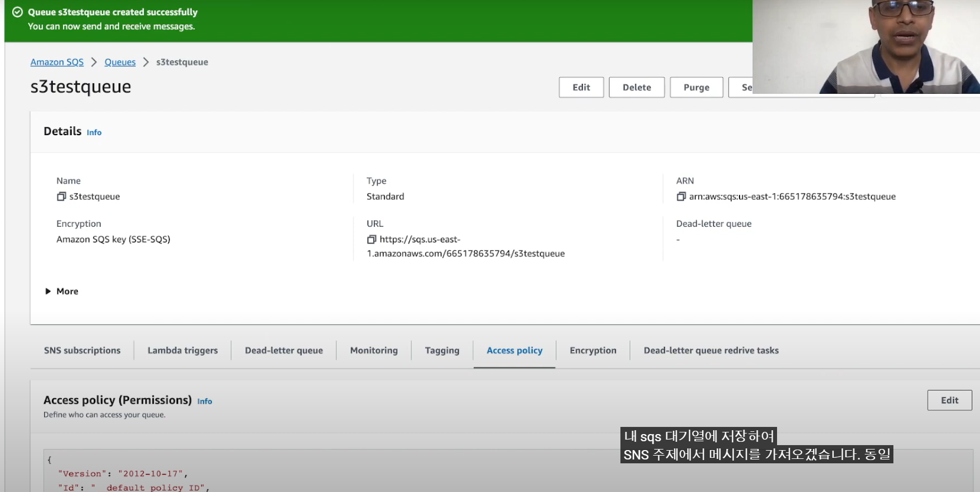Switch to the Tagging tab
Screen dimensions: 980x492
tap(442, 350)
